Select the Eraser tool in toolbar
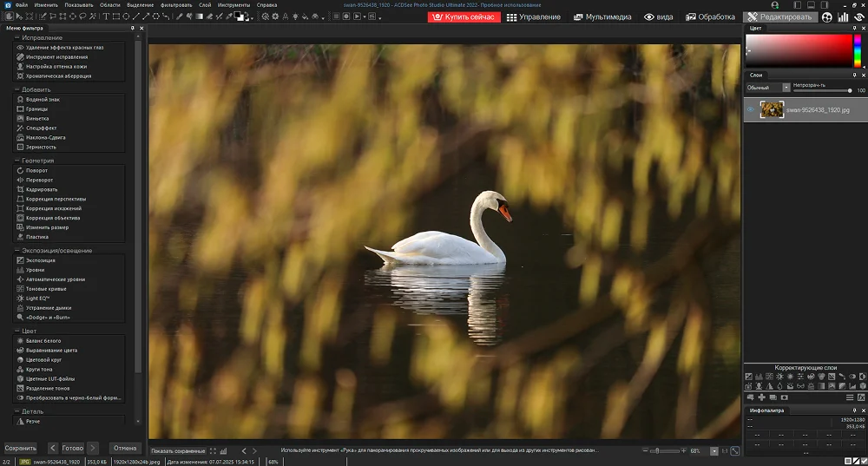The image size is (868, 466). (209, 16)
